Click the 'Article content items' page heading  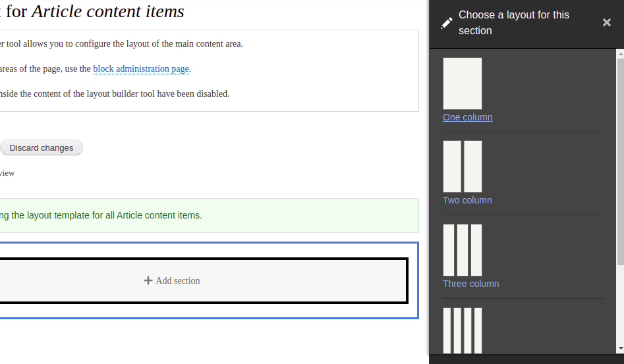pyautogui.click(x=108, y=11)
